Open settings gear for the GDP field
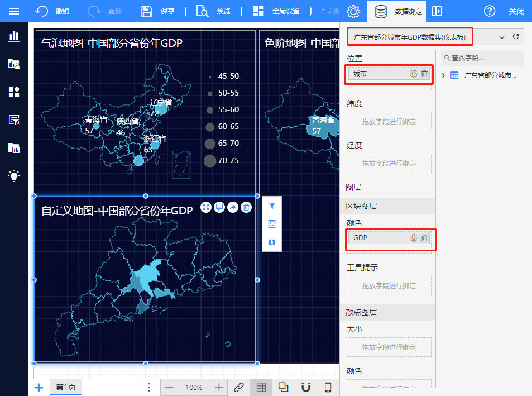The width and height of the screenshot is (532, 396). 414,238
